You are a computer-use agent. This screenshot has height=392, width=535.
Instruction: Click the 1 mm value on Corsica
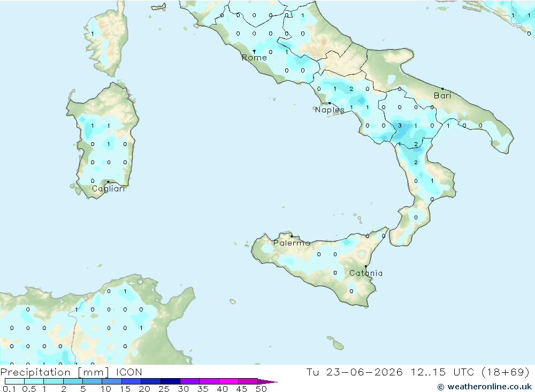(x=93, y=34)
